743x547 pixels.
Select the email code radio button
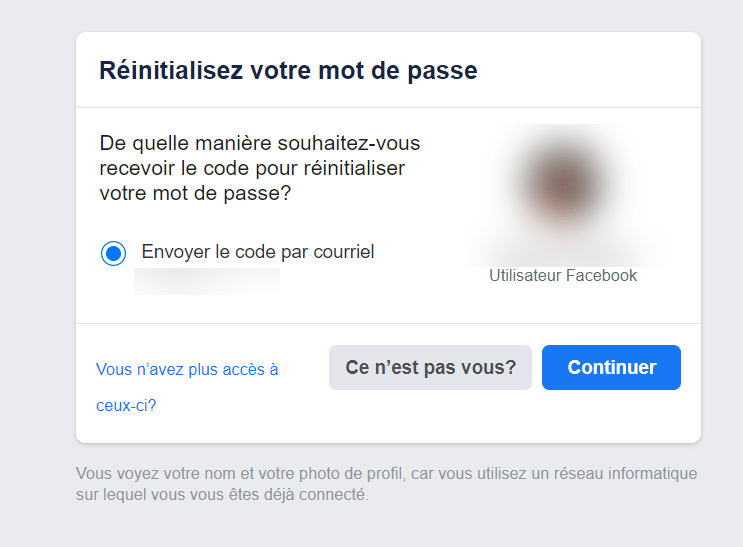(113, 253)
